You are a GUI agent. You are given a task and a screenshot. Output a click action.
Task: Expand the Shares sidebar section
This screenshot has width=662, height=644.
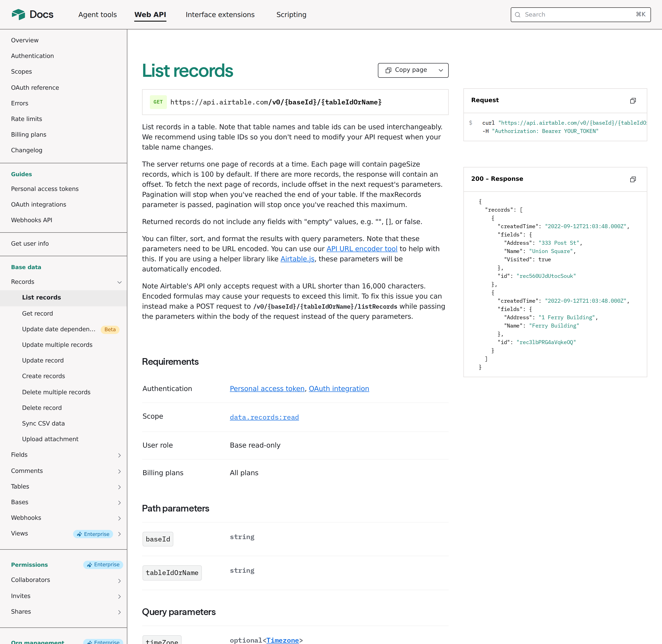point(119,612)
